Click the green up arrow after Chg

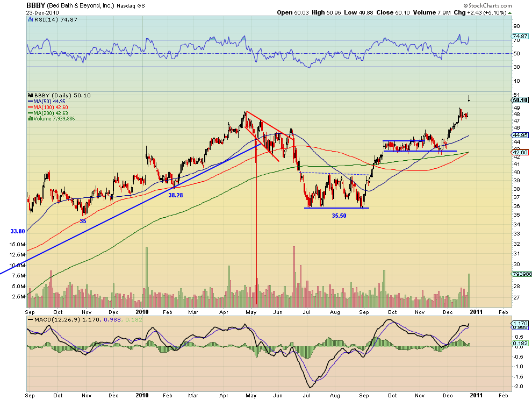coord(510,13)
